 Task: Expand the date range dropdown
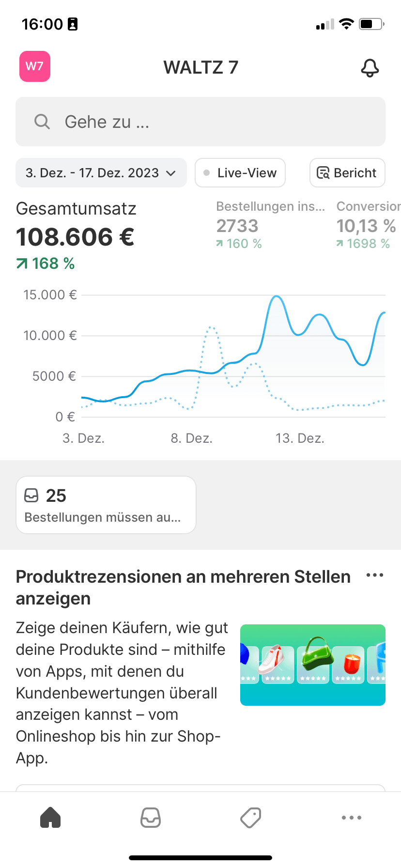pyautogui.click(x=101, y=173)
